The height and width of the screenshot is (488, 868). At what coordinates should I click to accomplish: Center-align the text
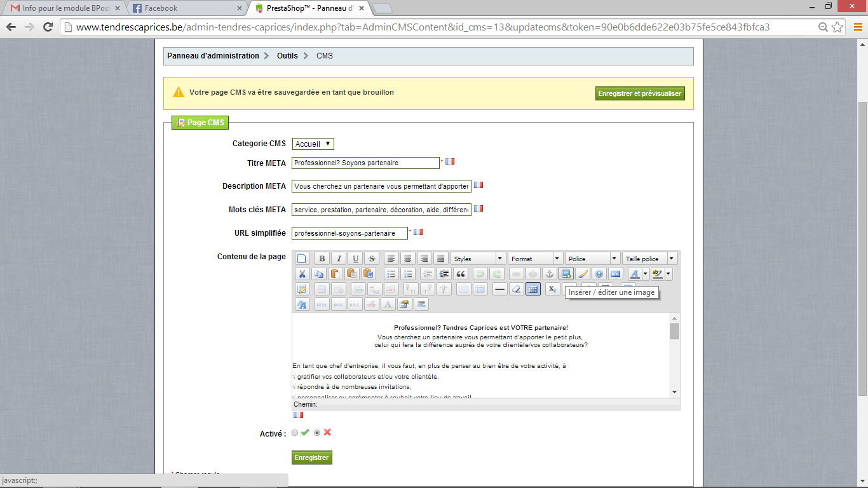(x=408, y=259)
